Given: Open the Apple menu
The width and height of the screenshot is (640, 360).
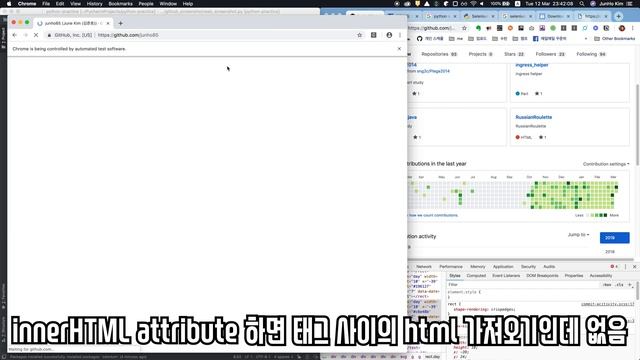Looking at the screenshot, I should click(x=9, y=4).
